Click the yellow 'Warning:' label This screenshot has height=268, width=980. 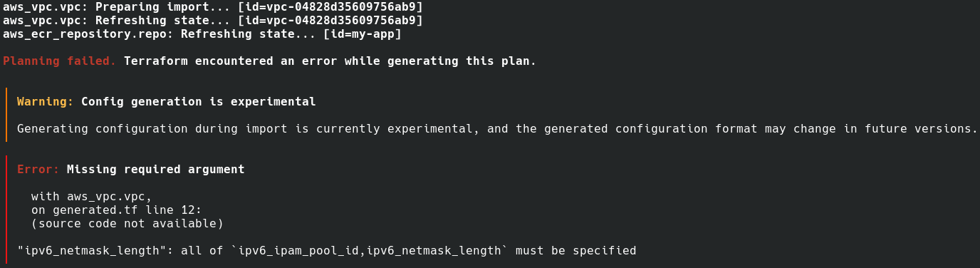pos(46,102)
